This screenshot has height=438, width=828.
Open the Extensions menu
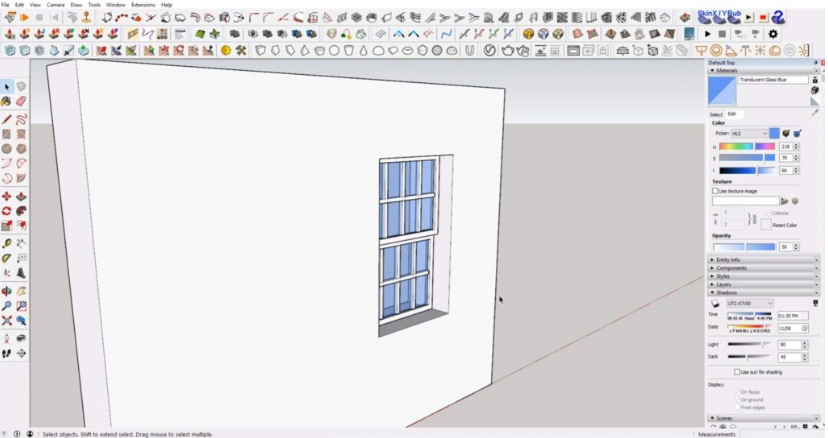tap(143, 5)
